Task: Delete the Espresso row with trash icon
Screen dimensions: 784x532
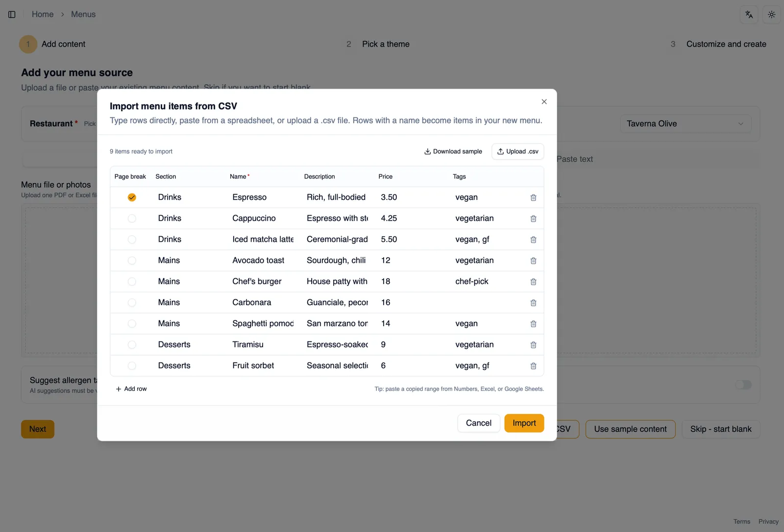Action: (x=533, y=197)
